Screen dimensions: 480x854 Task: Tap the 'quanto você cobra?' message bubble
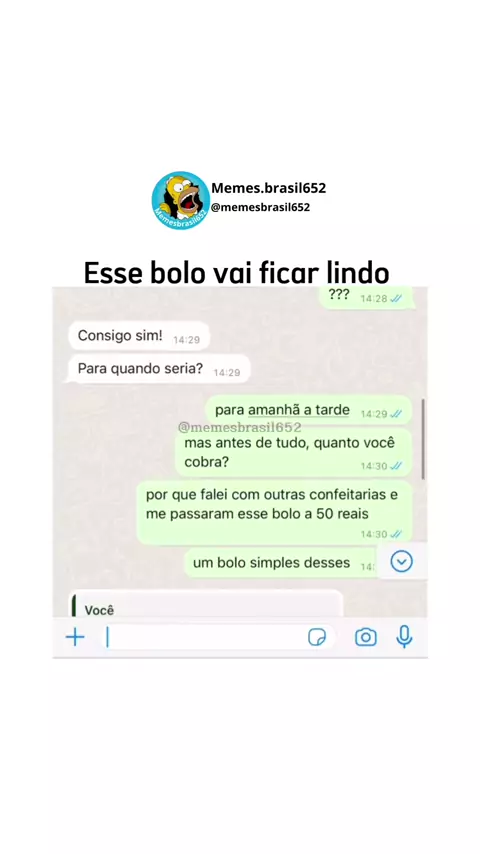point(294,453)
